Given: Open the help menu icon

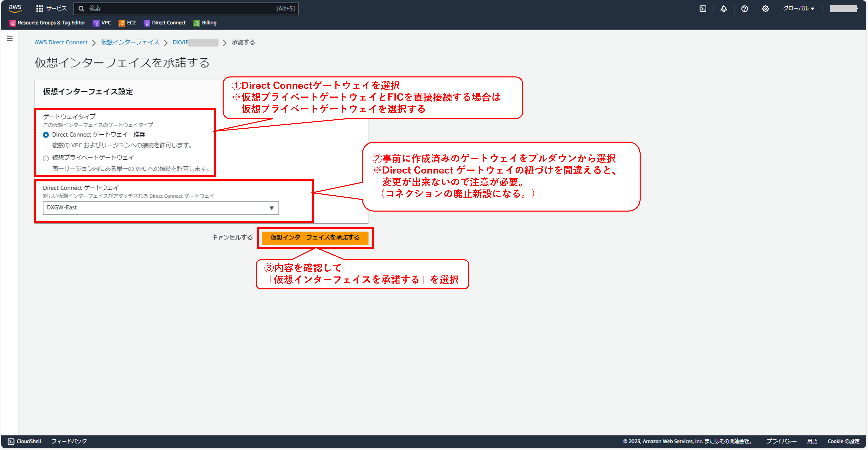Looking at the screenshot, I should tap(745, 8).
